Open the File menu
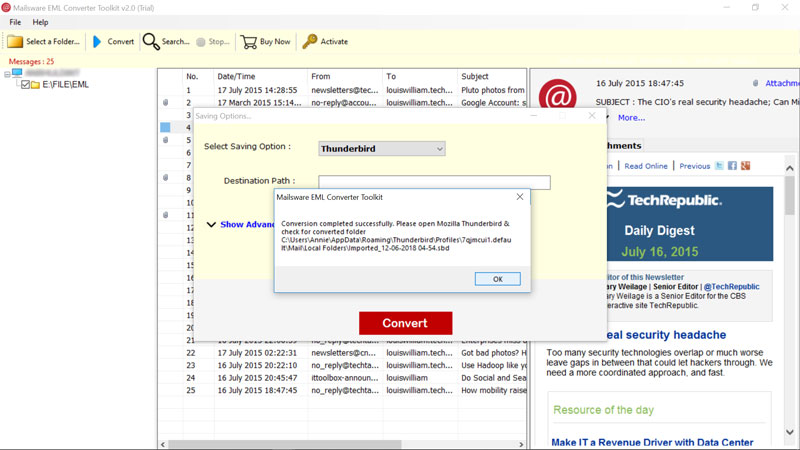Image resolution: width=800 pixels, height=450 pixels. tap(15, 22)
